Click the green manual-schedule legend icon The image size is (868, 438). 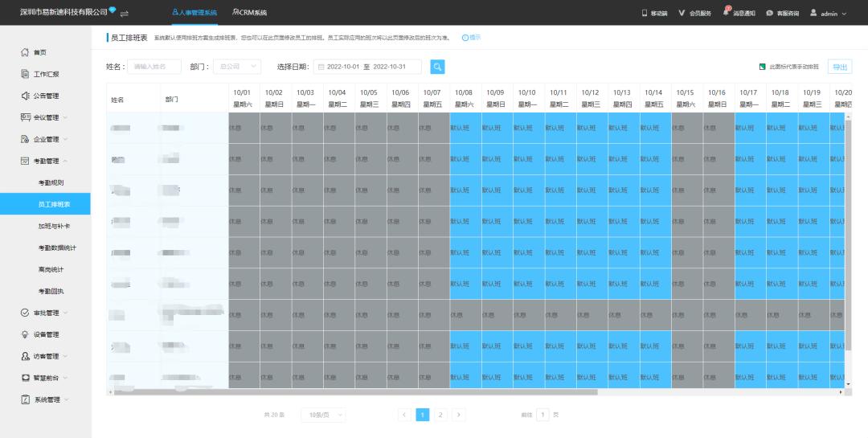(x=762, y=67)
